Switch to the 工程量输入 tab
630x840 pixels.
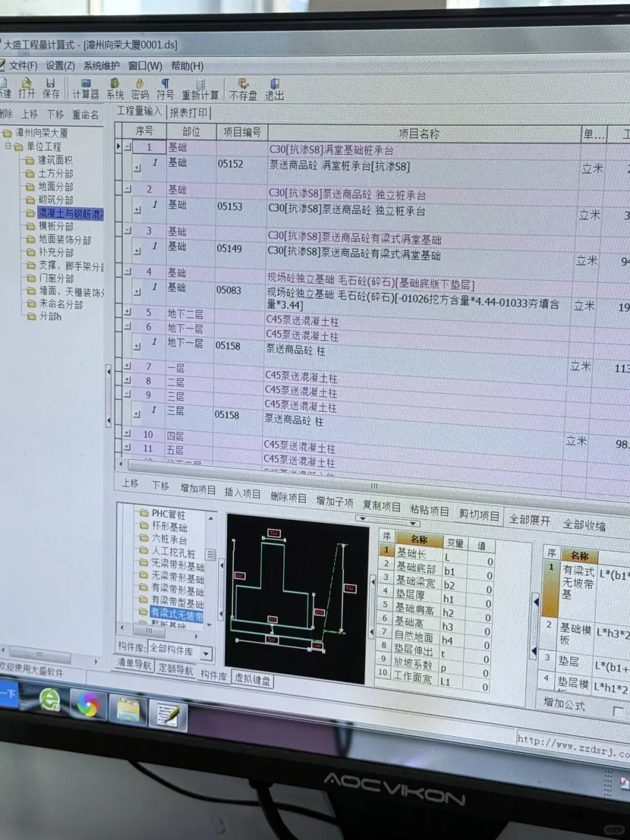pos(139,111)
